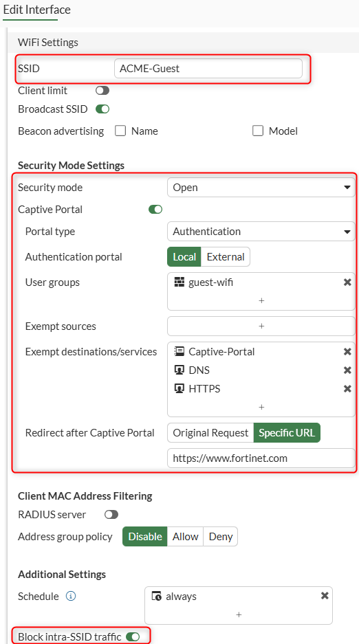Open the Security mode dropdown

click(261, 187)
